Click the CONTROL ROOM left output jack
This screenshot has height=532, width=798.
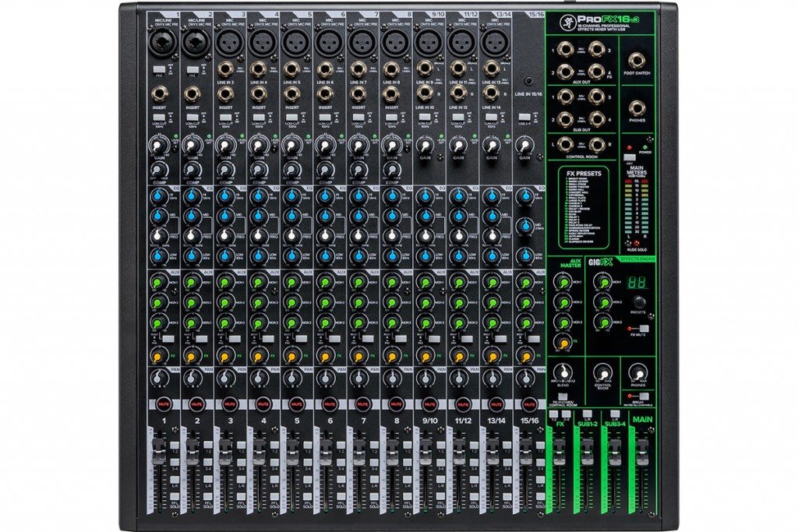[566, 144]
